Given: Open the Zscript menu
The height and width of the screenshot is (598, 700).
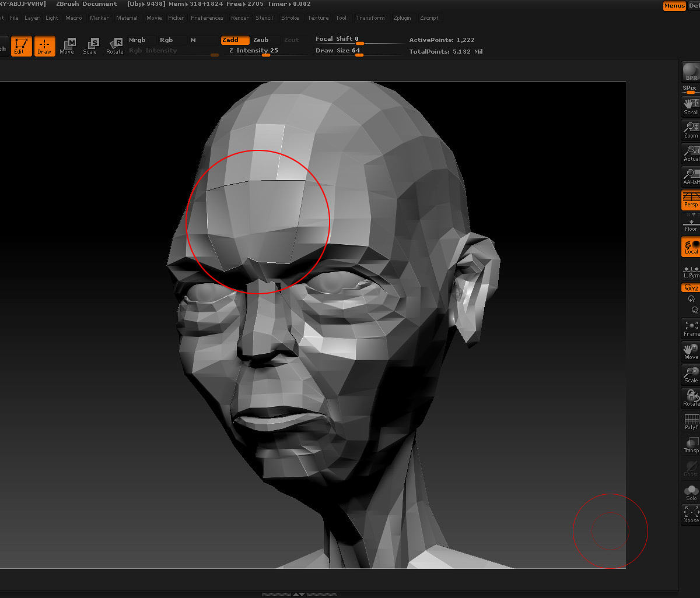Looking at the screenshot, I should (429, 18).
